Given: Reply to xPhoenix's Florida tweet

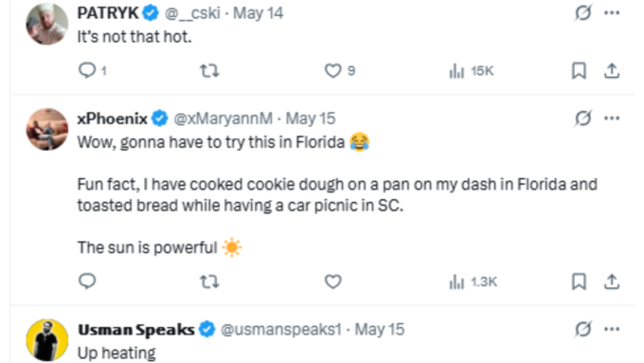Looking at the screenshot, I should coord(87,281).
